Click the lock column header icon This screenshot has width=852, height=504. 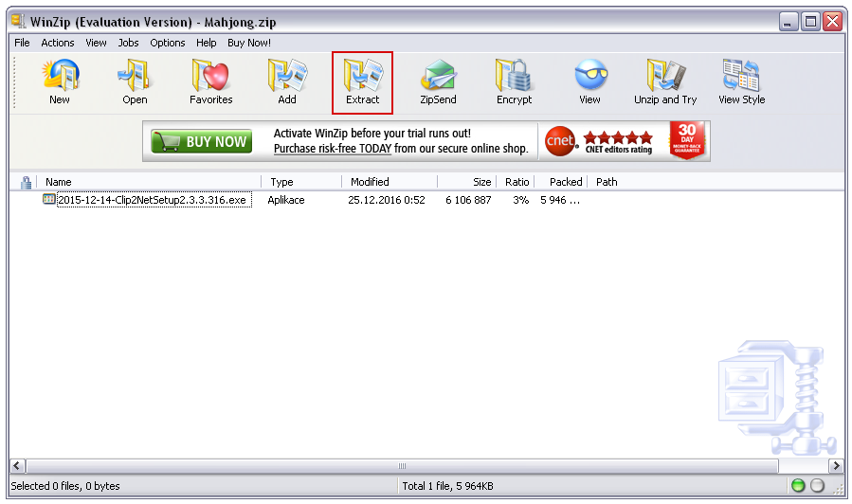tap(26, 182)
